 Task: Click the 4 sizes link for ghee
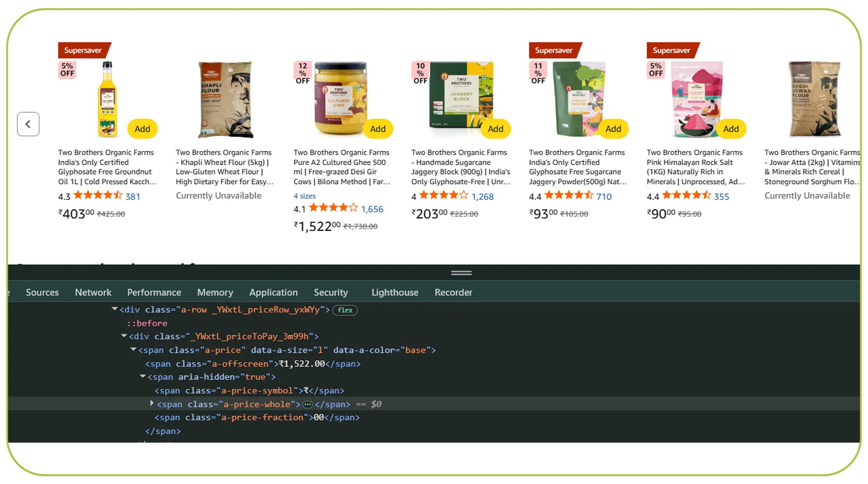305,196
